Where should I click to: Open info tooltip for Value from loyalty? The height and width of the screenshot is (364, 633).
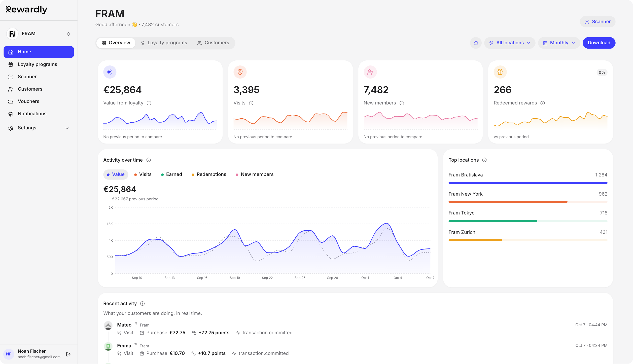149,103
